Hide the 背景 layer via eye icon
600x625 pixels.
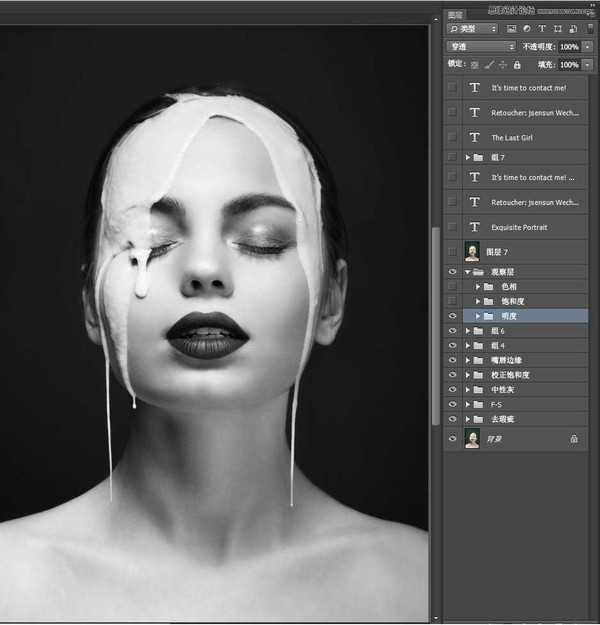pos(453,439)
